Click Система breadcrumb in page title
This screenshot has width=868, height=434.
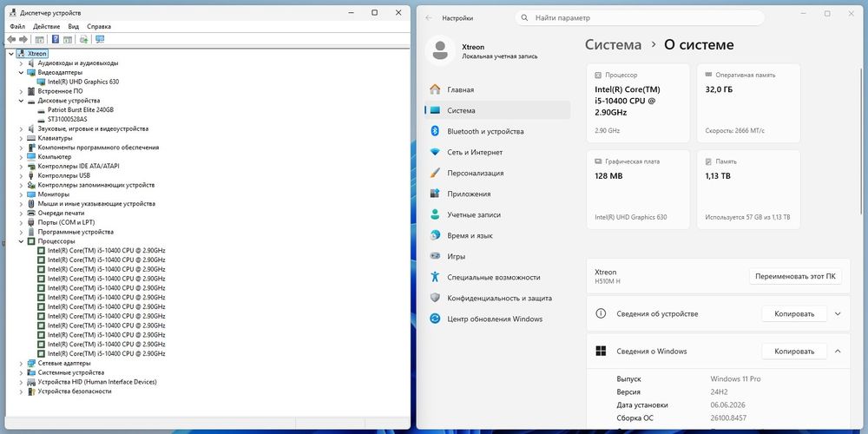pyautogui.click(x=613, y=45)
